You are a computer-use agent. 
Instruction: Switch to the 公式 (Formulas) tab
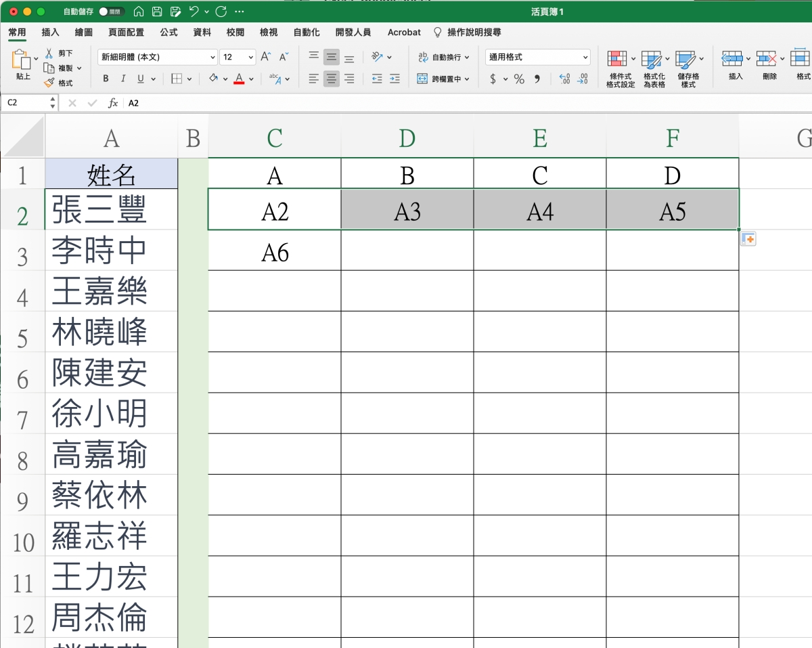pos(168,32)
